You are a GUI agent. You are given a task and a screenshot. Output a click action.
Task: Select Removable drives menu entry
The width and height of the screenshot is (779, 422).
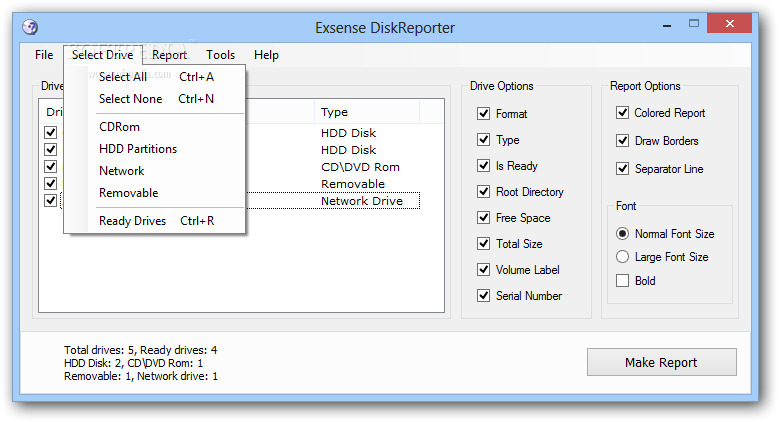click(x=155, y=193)
